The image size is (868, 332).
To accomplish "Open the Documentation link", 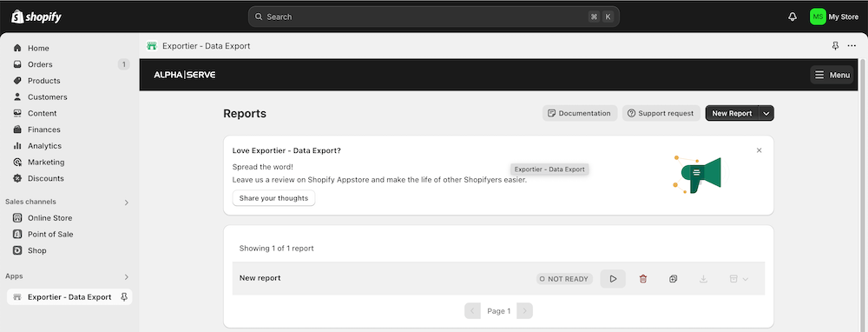I will [580, 113].
